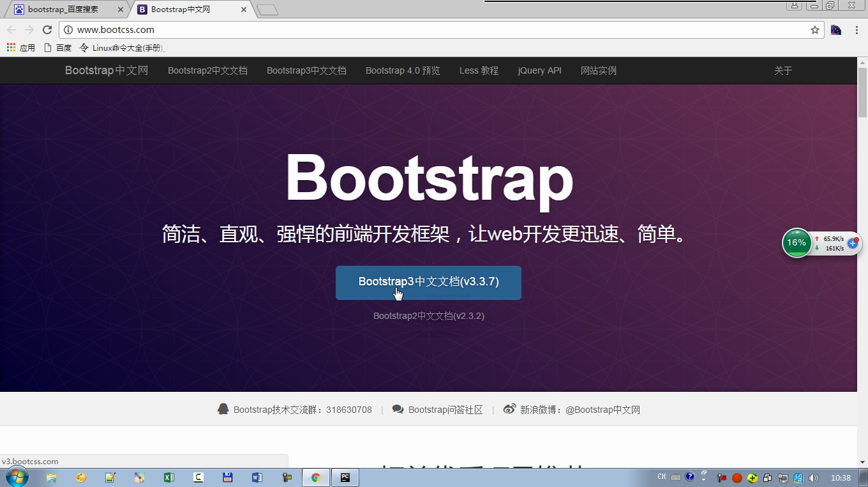The image size is (868, 487).
Task: Open PyCharm from the taskbar
Action: (345, 476)
